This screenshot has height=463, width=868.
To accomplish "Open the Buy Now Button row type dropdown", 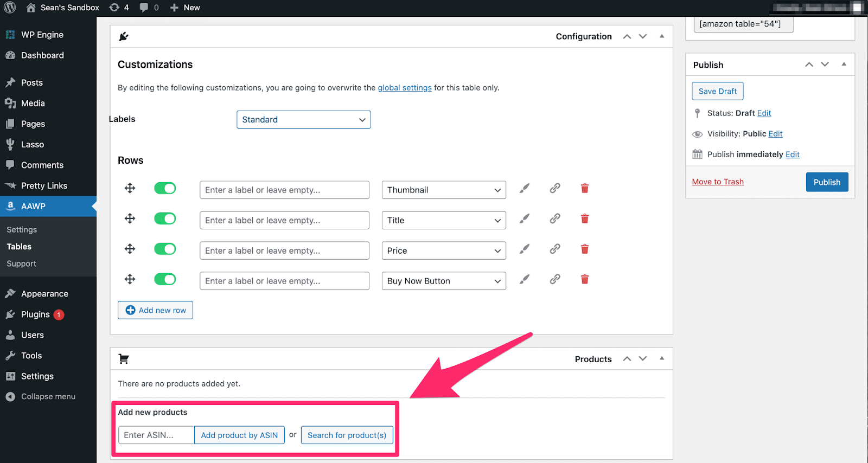I will coord(444,281).
